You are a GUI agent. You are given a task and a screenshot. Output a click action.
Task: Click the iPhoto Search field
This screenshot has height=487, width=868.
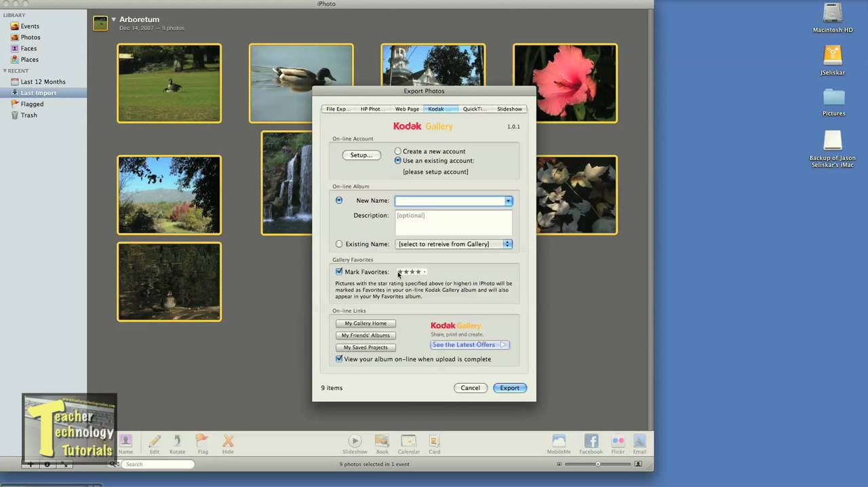(157, 464)
